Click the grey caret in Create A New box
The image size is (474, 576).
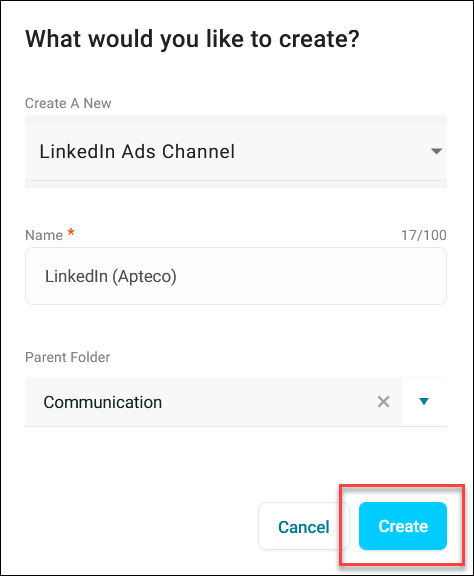(436, 151)
